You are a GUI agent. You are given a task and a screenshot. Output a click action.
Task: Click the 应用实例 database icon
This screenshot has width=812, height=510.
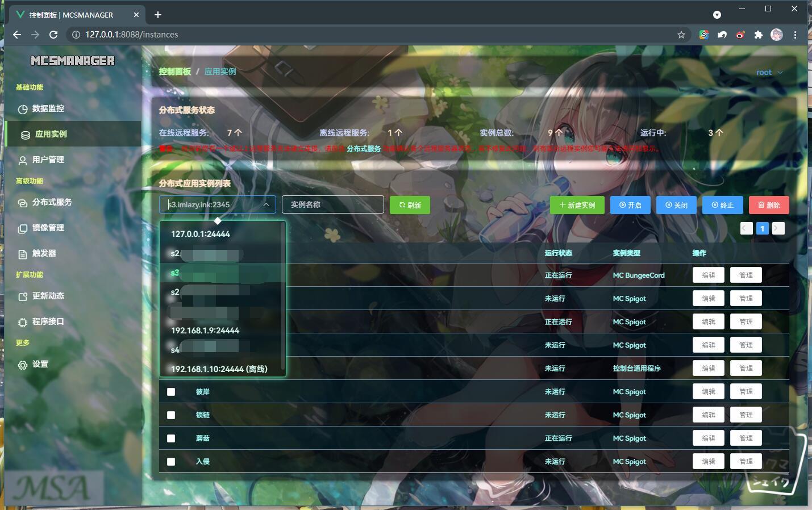click(26, 135)
